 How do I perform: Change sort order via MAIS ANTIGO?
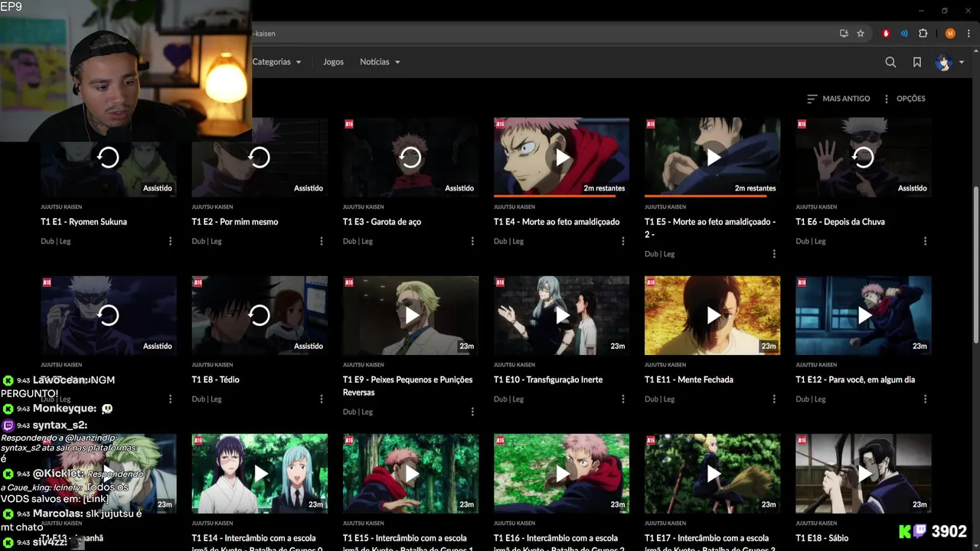pos(838,99)
